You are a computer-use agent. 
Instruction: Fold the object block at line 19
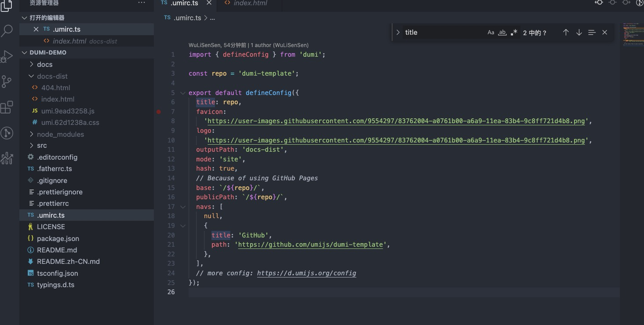point(183,226)
